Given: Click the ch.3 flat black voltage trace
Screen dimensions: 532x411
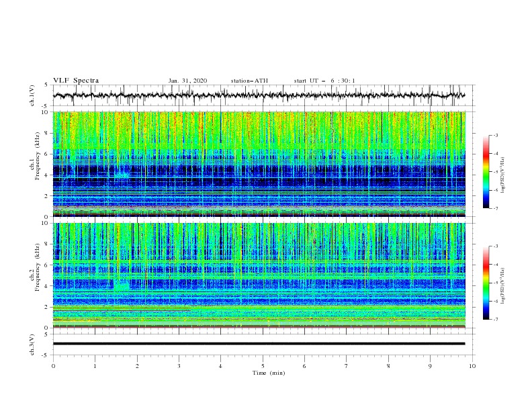Looking at the screenshot, I should 259,344.
